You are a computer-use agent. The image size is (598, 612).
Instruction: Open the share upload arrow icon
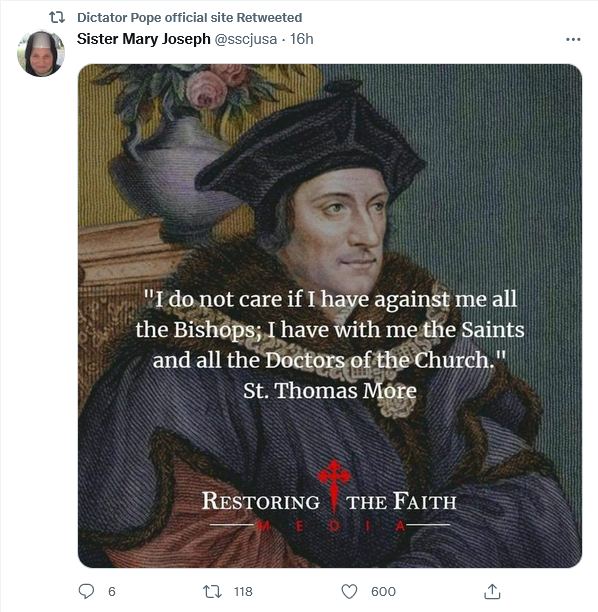[x=492, y=591]
